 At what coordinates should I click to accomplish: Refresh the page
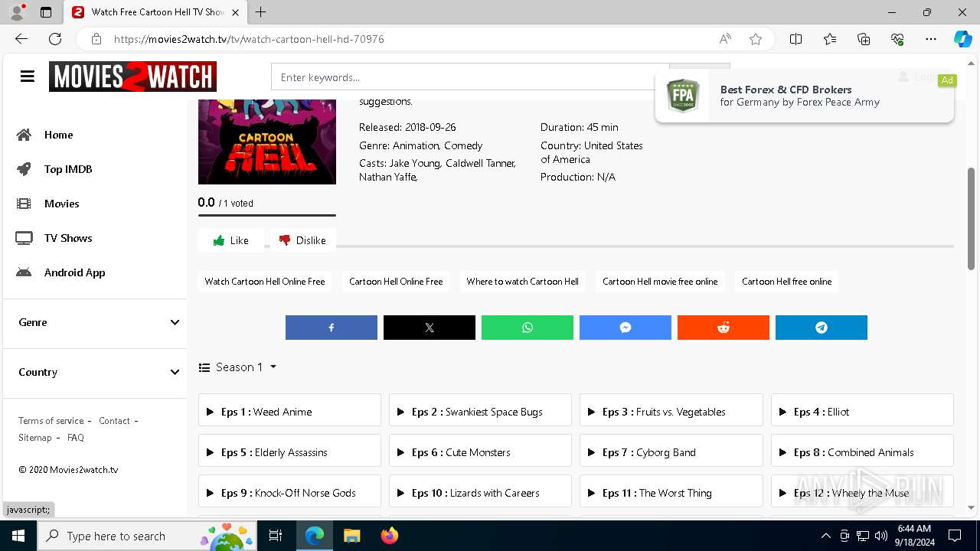pyautogui.click(x=55, y=39)
